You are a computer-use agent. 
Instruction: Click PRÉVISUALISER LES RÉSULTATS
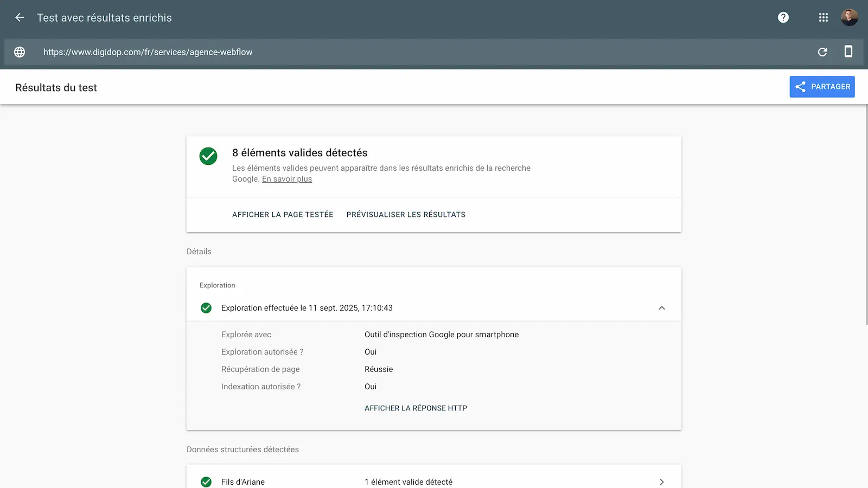click(x=406, y=215)
